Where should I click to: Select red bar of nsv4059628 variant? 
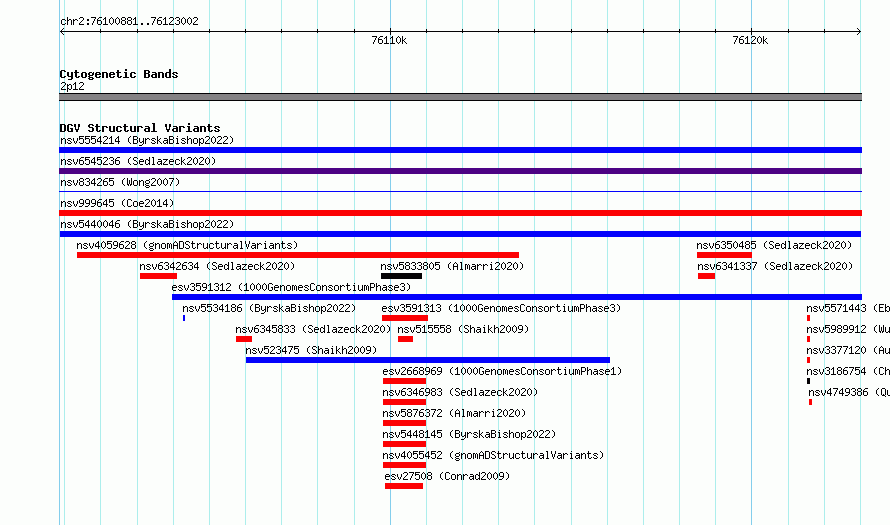click(x=297, y=255)
